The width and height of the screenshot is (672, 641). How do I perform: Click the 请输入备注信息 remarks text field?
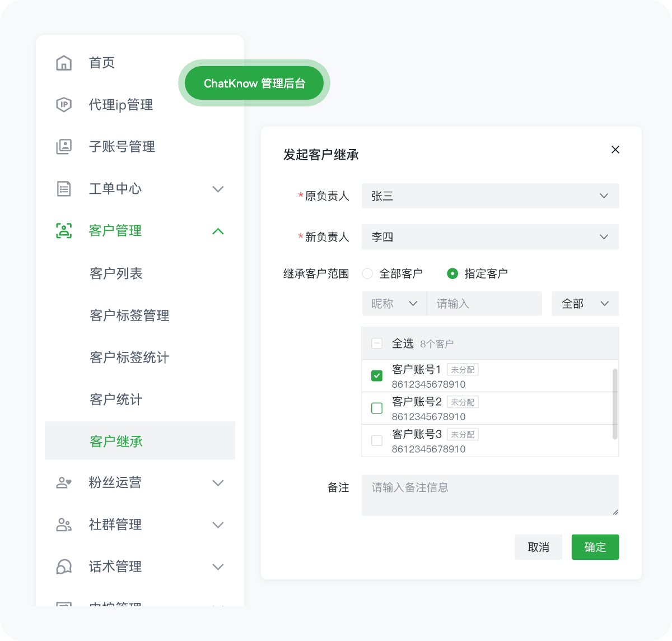[490, 495]
